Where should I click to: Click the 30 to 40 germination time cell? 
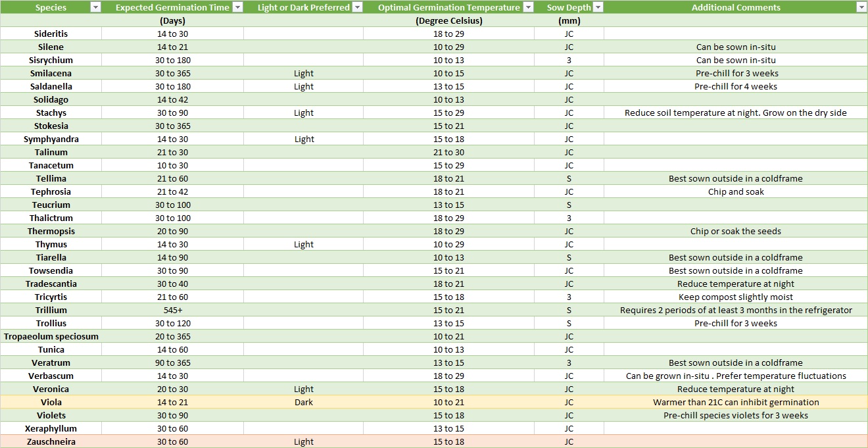click(x=173, y=284)
